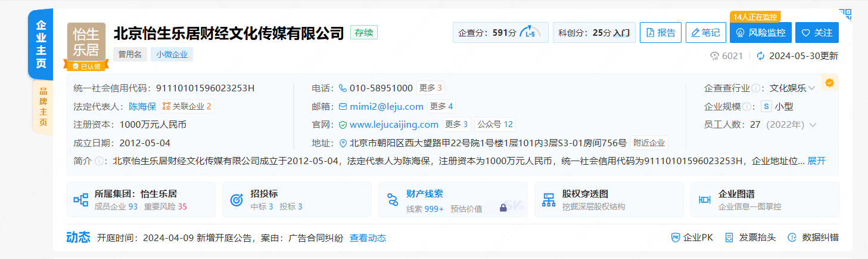Open the 科创分 25分 入门 badge
Image resolution: width=868 pixels, height=259 pixels.
pyautogui.click(x=594, y=33)
